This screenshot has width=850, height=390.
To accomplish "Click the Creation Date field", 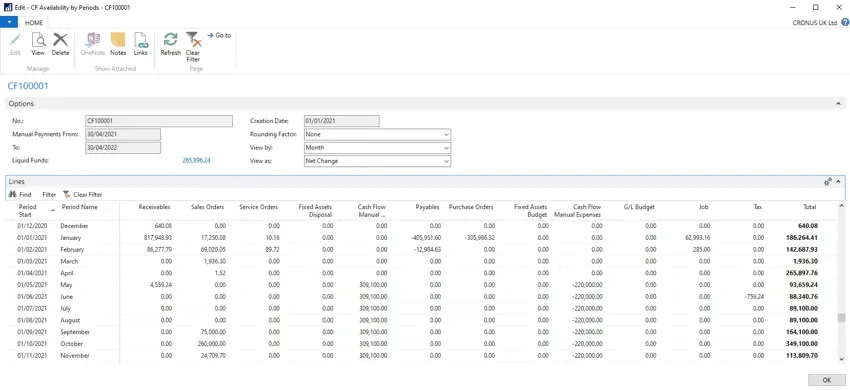I will 342,121.
